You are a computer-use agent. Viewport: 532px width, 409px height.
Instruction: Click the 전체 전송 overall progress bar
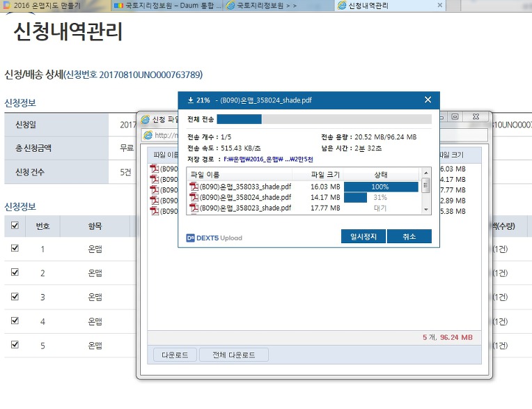[324, 118]
